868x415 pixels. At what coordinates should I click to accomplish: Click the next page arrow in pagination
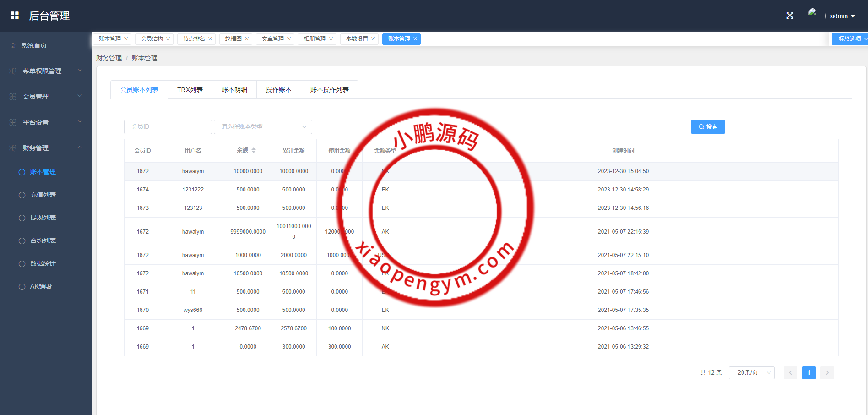(x=827, y=373)
